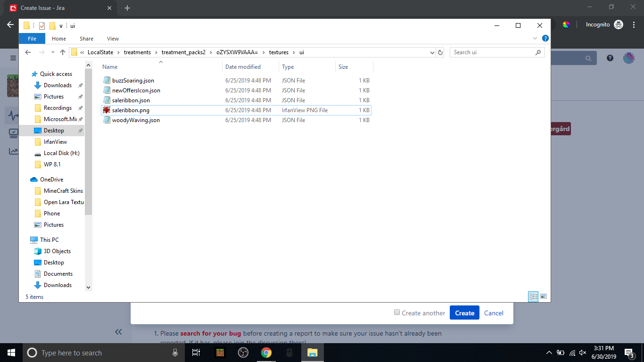Click the Search ui input field
Screen dimensions: 644x362
(x=492, y=52)
